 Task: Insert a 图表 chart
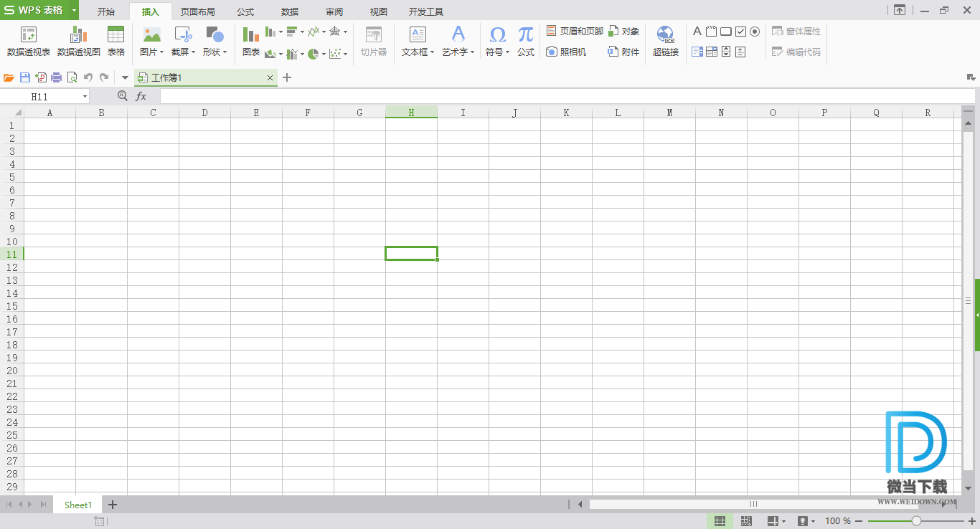point(251,42)
